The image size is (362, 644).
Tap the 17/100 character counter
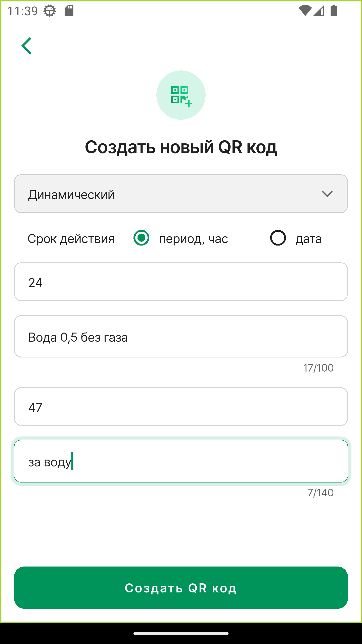319,368
